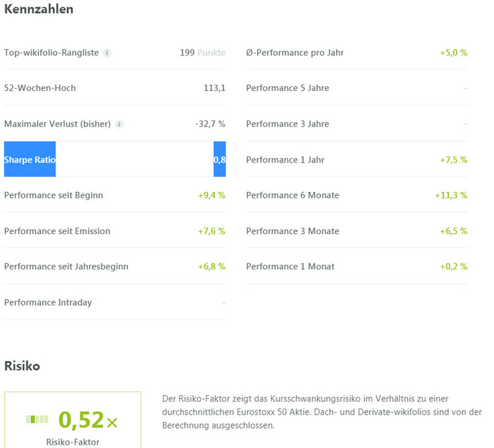Click info icon beside Top-wikifolio-Rangliste
The image size is (494, 448).
click(x=107, y=53)
